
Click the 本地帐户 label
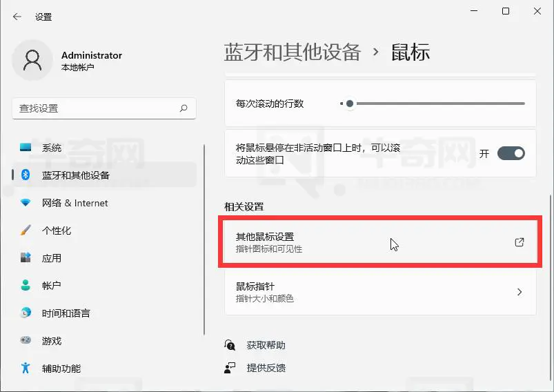[x=77, y=67]
